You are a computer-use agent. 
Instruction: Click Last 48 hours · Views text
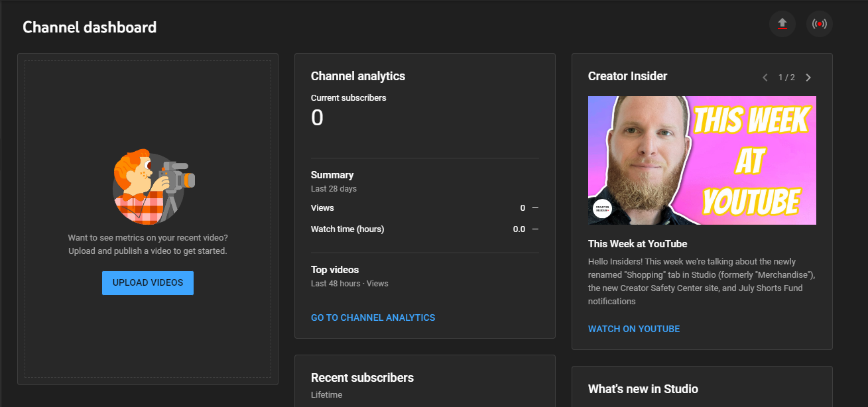point(349,284)
